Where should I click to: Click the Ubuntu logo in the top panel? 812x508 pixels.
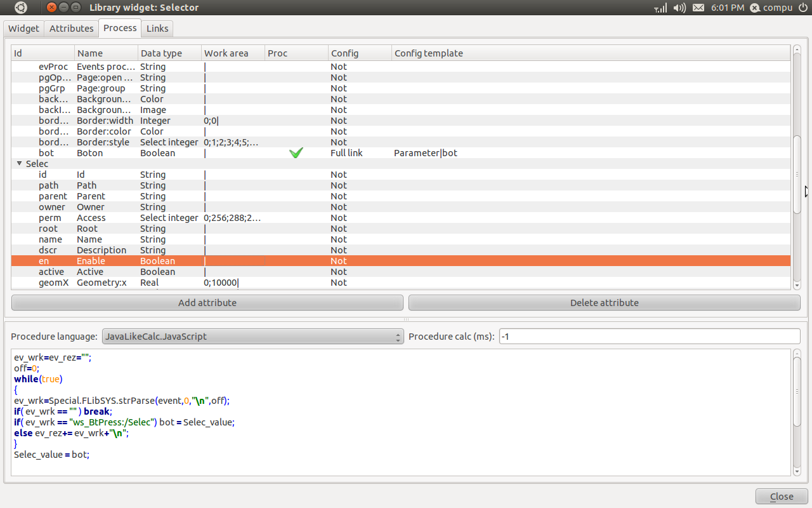[21, 8]
